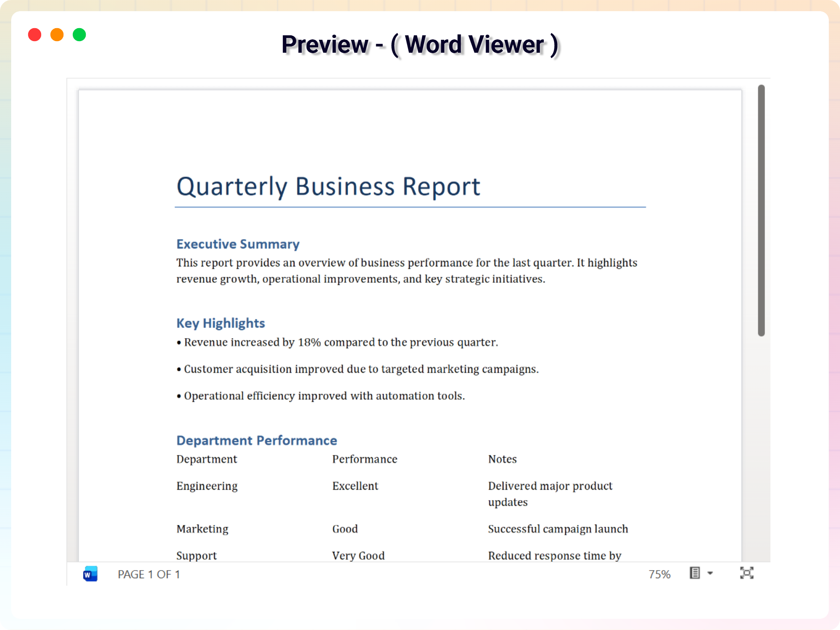
Task: Click the 75% zoom level
Action: coord(659,574)
